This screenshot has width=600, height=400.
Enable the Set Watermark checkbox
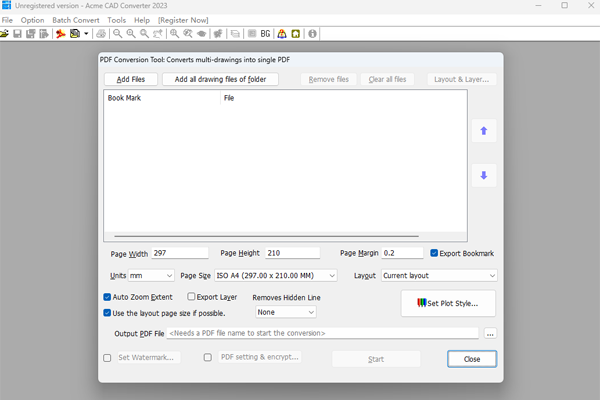click(107, 358)
